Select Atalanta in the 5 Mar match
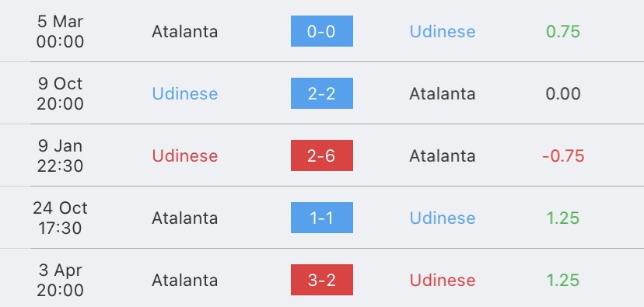The image size is (644, 307). (185, 32)
